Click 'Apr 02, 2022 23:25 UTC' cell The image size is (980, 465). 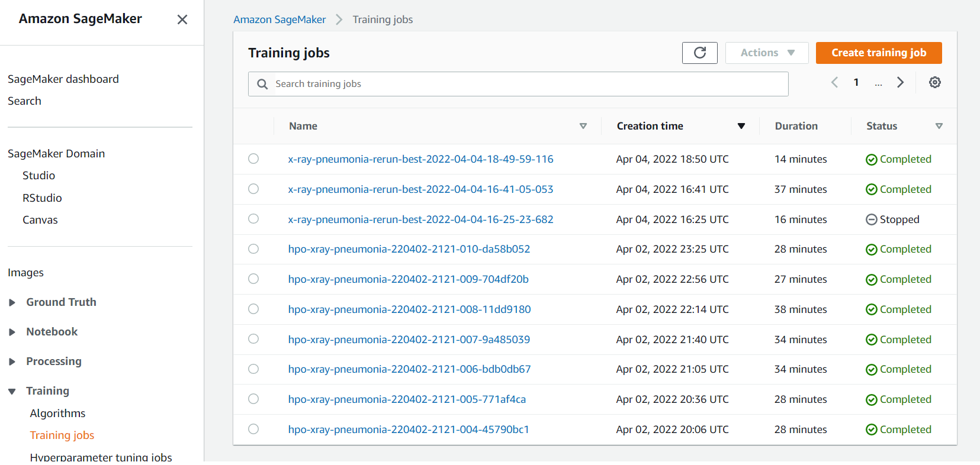pyautogui.click(x=672, y=249)
